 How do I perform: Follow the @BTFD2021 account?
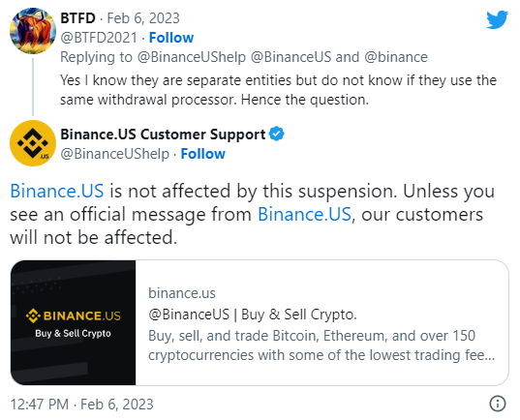pos(171,38)
